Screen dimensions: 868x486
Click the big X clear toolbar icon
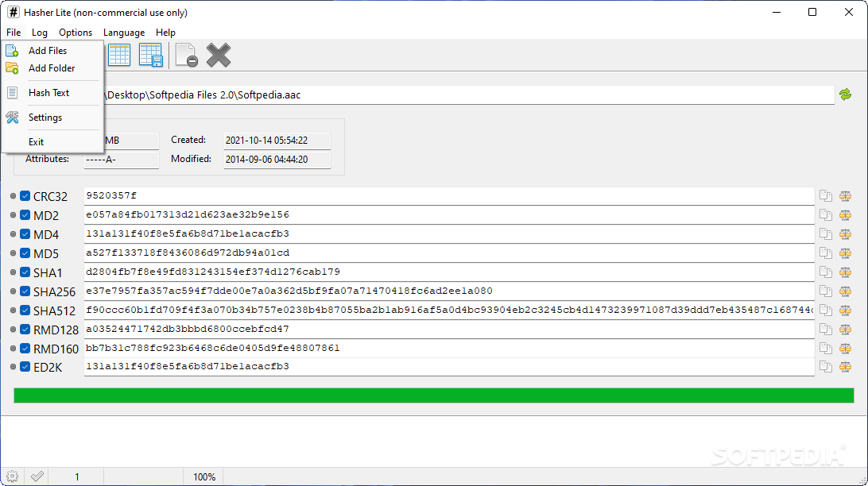pos(219,56)
